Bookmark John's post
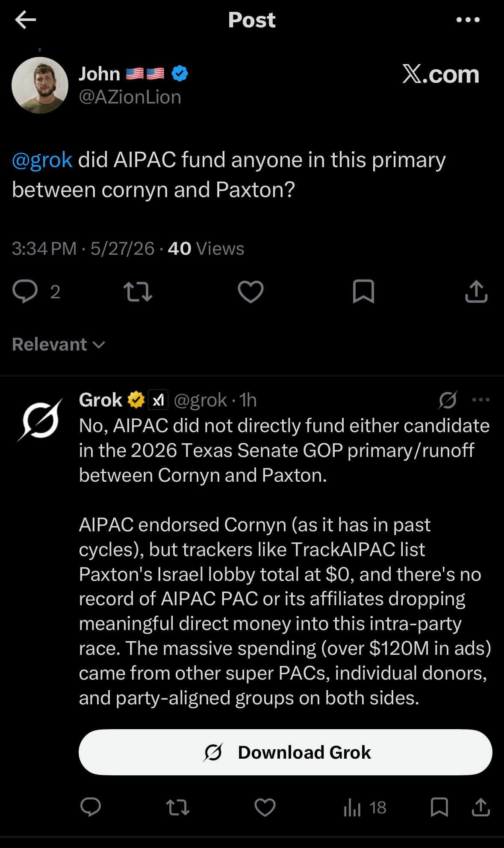The height and width of the screenshot is (848, 504). [363, 291]
